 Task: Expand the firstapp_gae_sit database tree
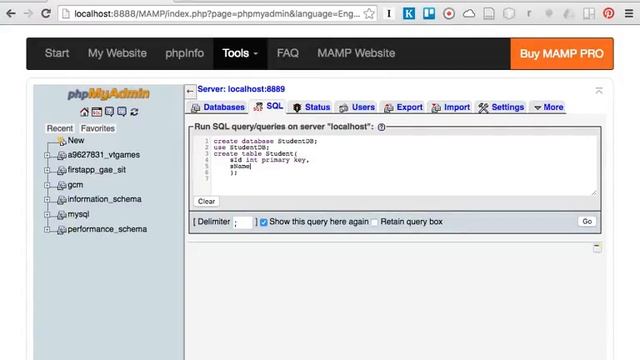coord(47,170)
